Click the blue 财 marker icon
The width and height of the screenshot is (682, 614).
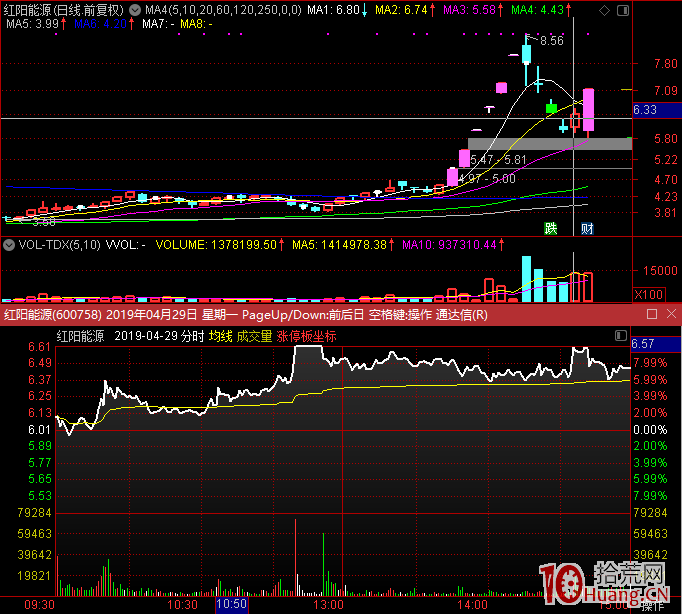(x=587, y=228)
